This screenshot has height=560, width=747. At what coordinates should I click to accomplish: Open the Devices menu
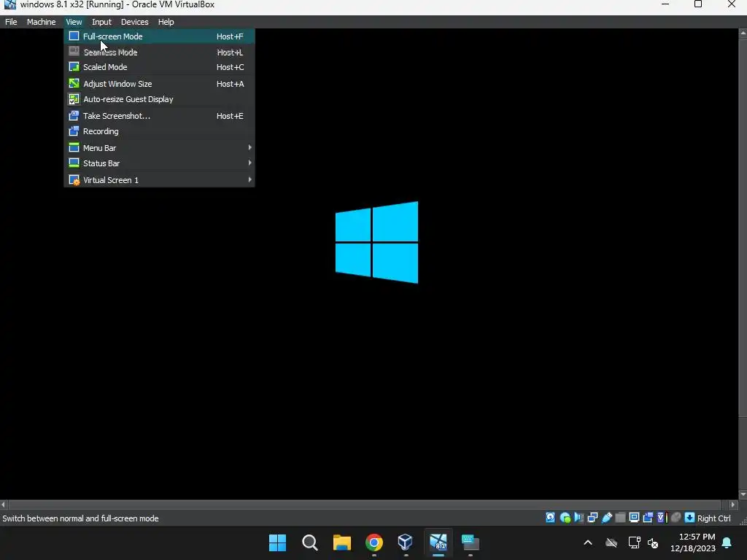click(134, 22)
